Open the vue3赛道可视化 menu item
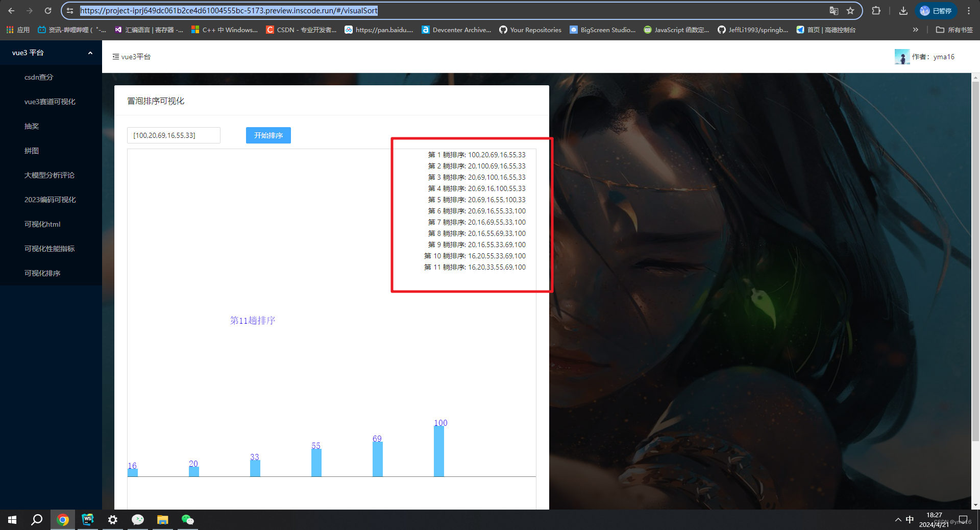This screenshot has height=530, width=980. (x=51, y=102)
